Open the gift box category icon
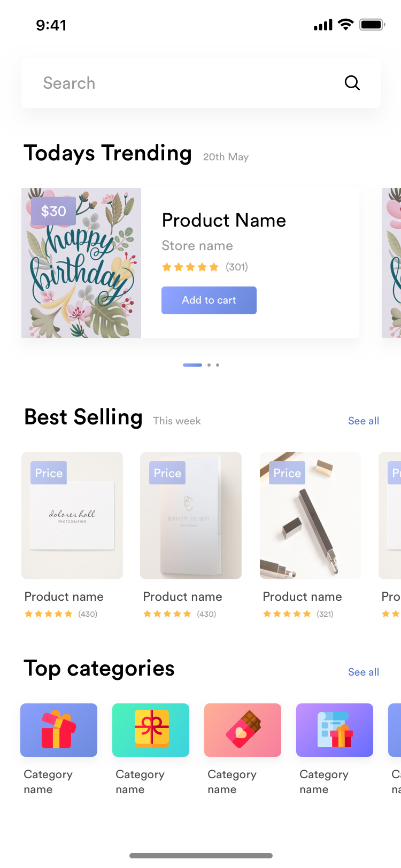This screenshot has height=868, width=401. pos(59,730)
